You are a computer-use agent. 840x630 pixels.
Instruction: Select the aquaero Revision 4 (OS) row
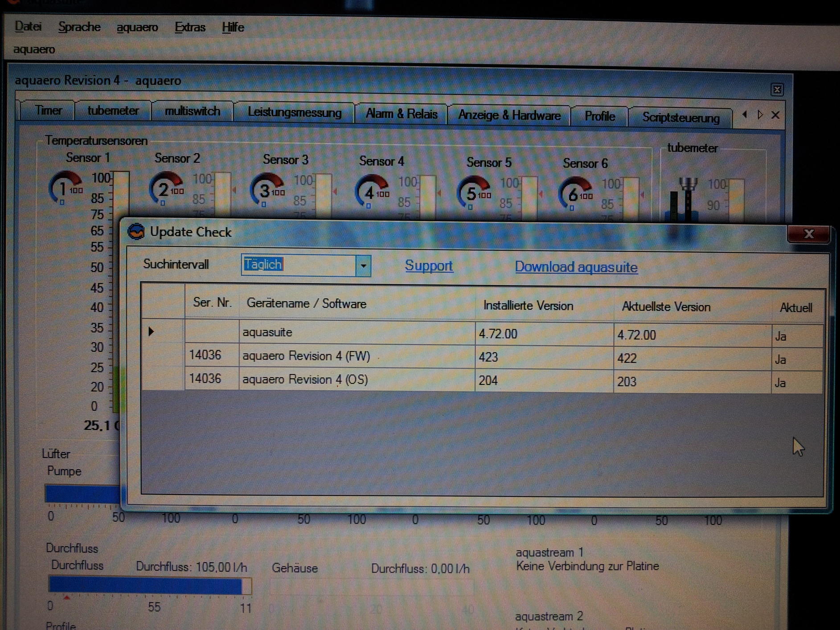coord(482,380)
